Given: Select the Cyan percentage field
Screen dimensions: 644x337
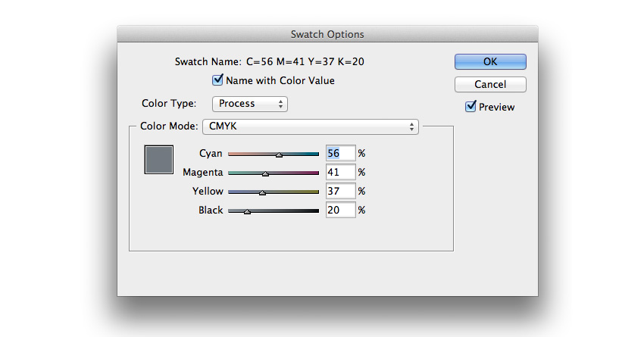Looking at the screenshot, I should point(340,153).
